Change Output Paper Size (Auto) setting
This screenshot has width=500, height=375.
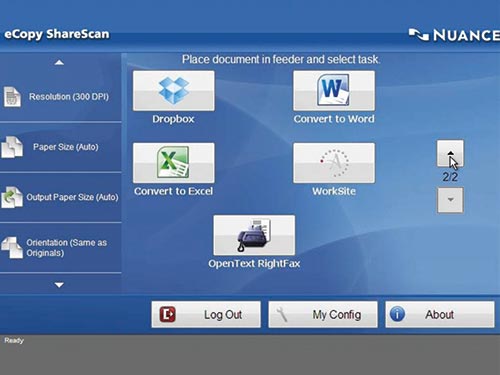coord(61,197)
